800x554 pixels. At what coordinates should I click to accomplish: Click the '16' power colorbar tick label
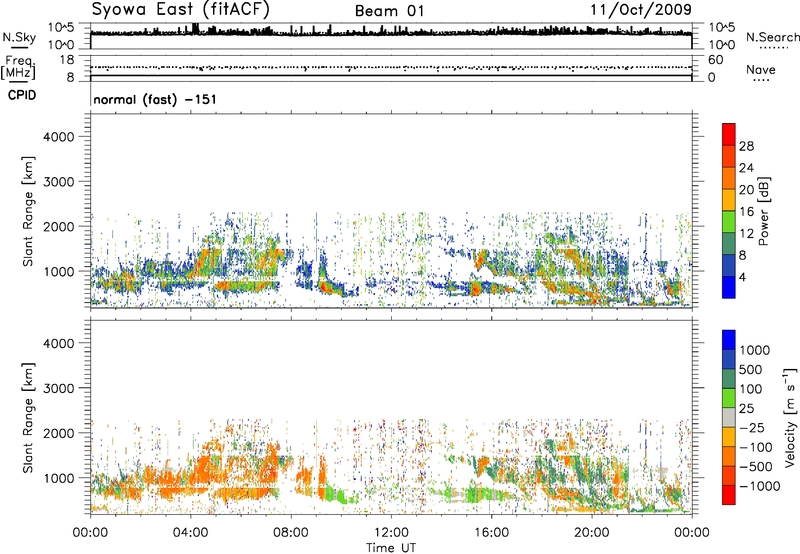[746, 212]
